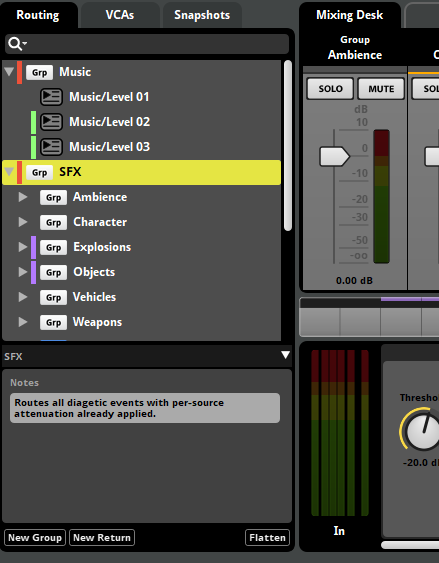Select the highlighted SFX row
439x563 pixels.
tap(141, 172)
